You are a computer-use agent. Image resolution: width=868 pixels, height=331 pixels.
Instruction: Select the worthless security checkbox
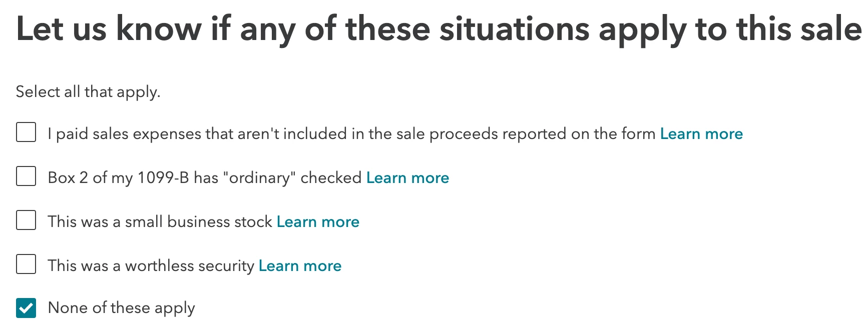(x=26, y=264)
